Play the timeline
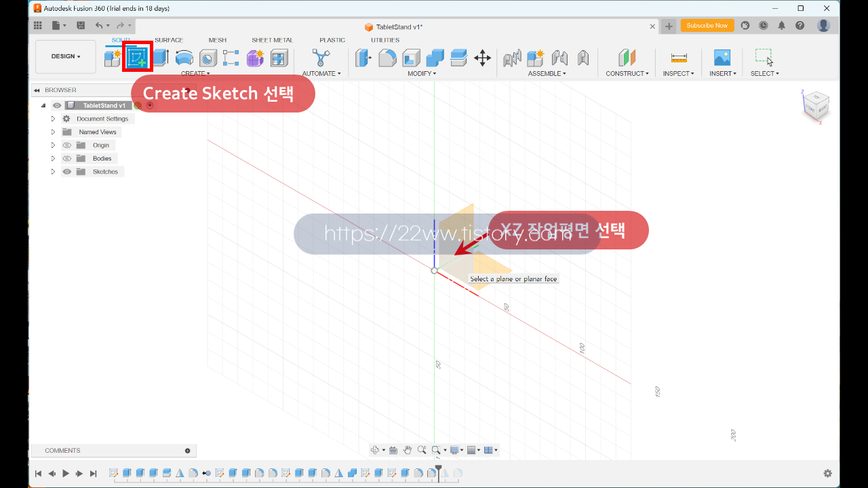 click(66, 474)
